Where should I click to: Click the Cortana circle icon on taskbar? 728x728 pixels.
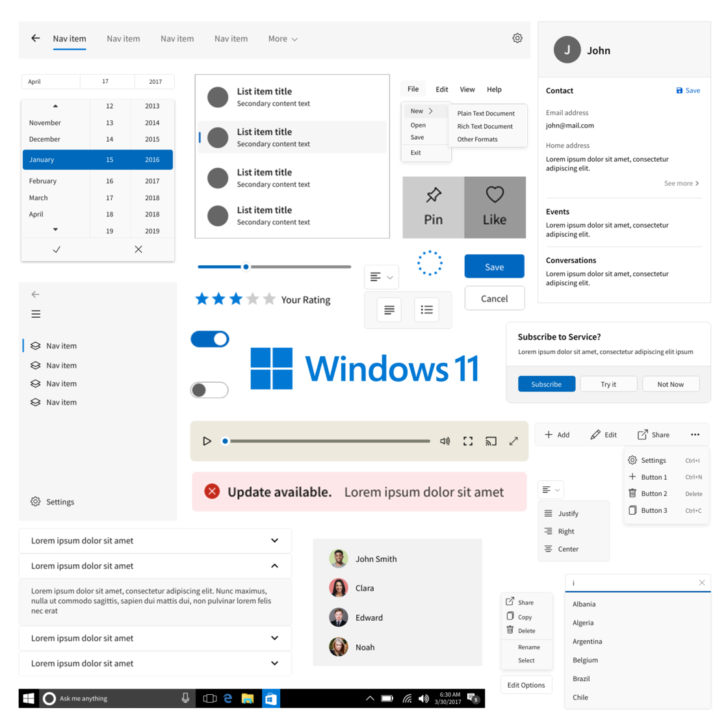[x=49, y=698]
